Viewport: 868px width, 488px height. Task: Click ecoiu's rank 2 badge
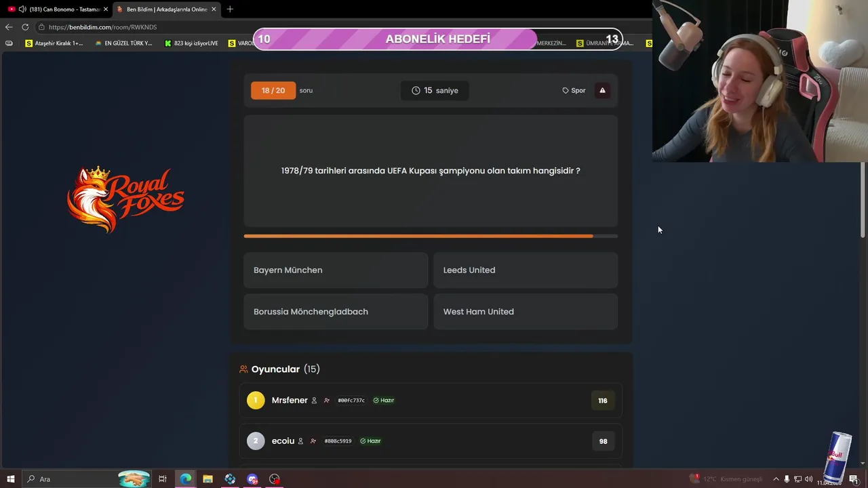point(256,441)
